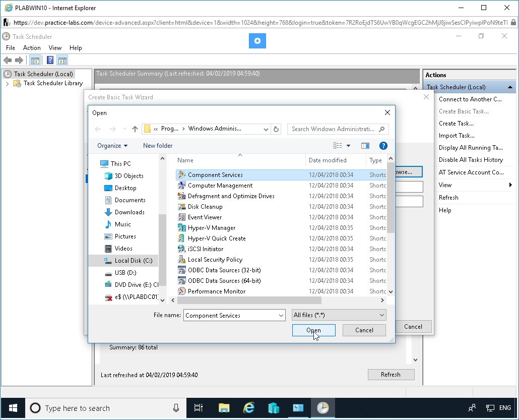Click the Open button in dialog
This screenshot has width=519, height=420.
[313, 330]
